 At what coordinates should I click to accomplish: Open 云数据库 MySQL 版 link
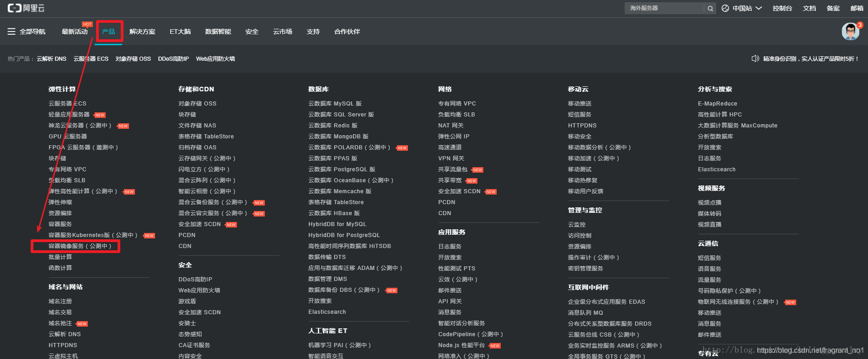[x=335, y=104]
